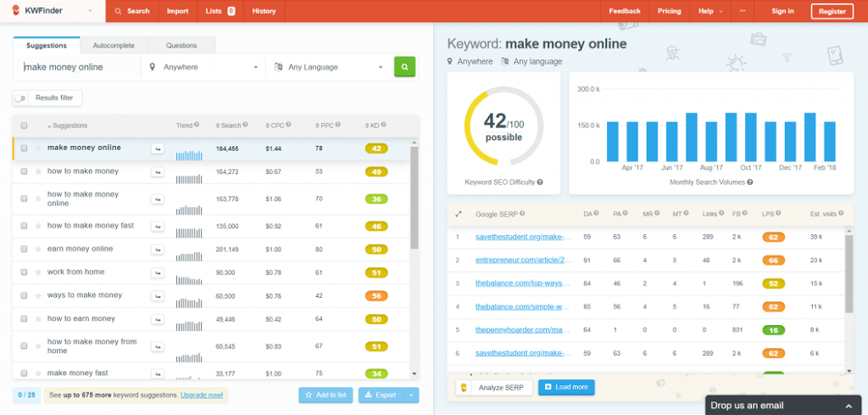Click location pin icon in Anywhere field
Viewport: 868px width, 415px height.
[x=153, y=67]
